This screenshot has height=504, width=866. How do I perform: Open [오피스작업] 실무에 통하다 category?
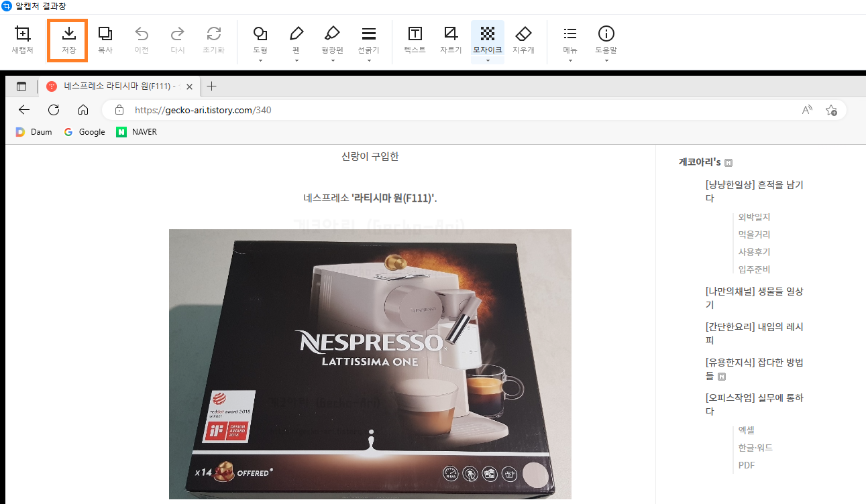point(755,404)
